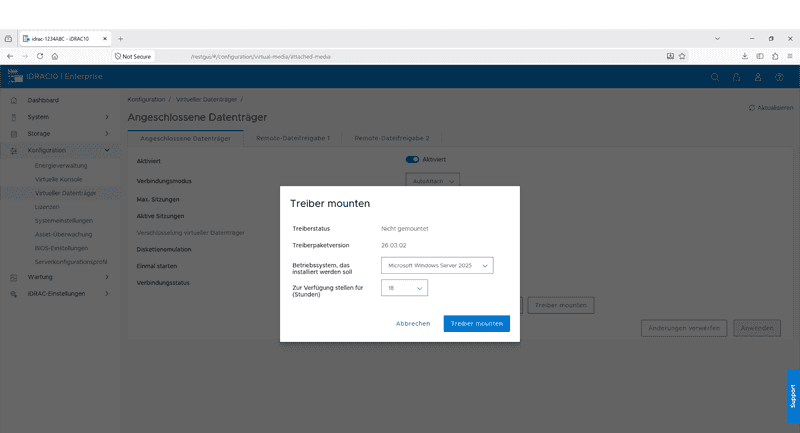Click the iDRAC-Einstellungen sidebar icon

coord(14,294)
